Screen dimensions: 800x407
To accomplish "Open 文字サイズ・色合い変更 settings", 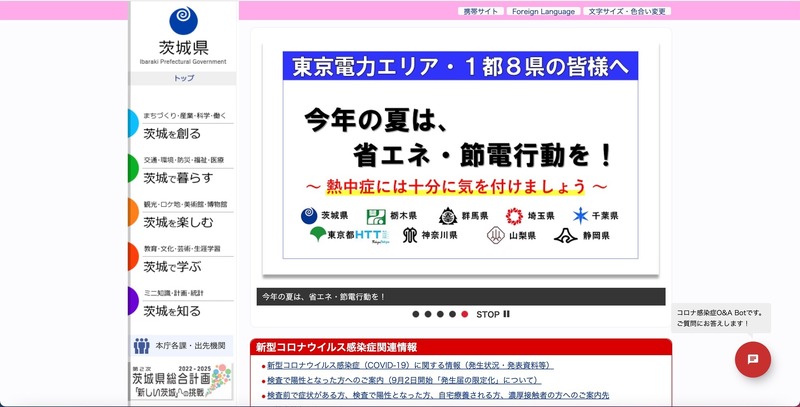I will click(x=627, y=11).
